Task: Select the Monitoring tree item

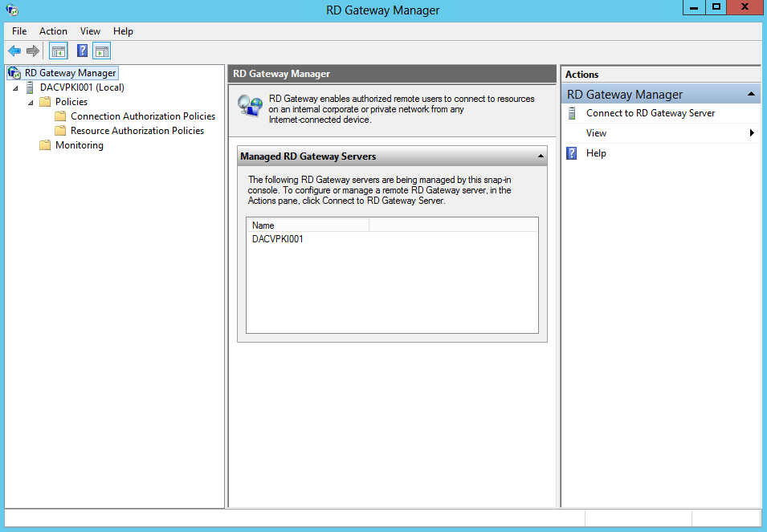Action: [x=80, y=145]
